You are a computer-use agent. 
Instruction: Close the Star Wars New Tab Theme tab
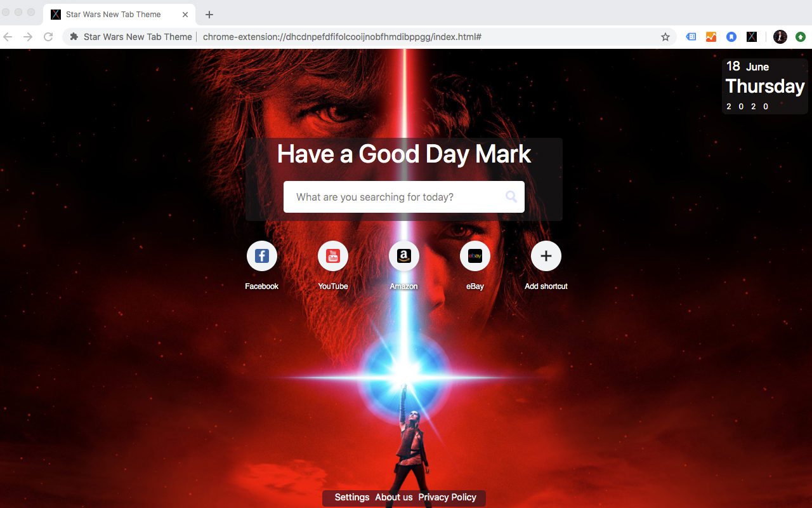[x=185, y=15]
